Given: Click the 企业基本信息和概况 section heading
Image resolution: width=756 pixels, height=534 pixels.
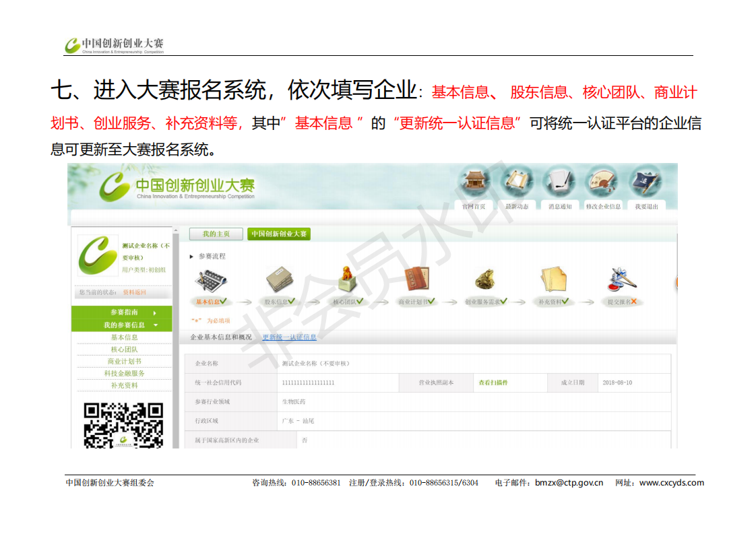Looking at the screenshot, I should pyautogui.click(x=221, y=337).
